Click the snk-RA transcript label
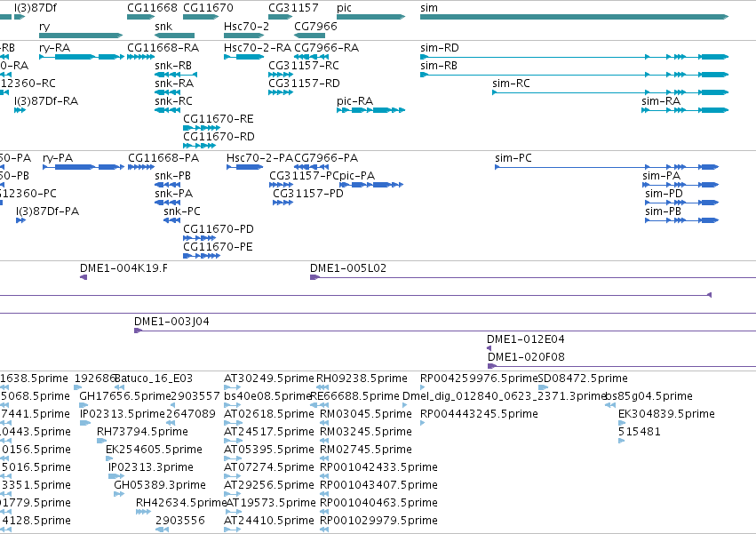756x534 pixels. (174, 84)
